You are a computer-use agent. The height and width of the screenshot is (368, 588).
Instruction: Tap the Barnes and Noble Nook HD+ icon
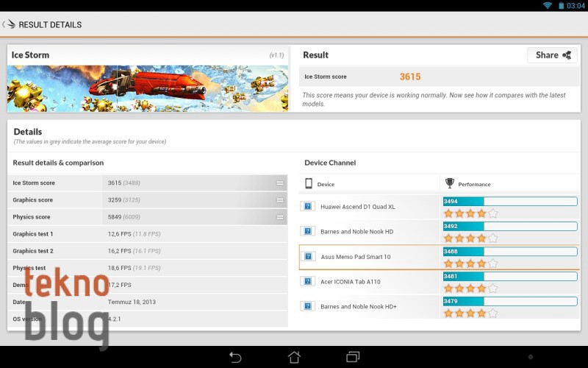pyautogui.click(x=307, y=306)
